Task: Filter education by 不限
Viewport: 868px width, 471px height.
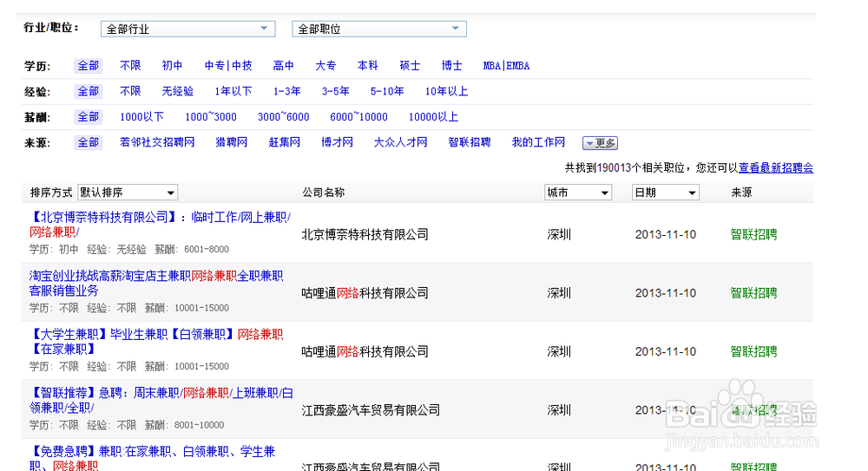Action: click(131, 66)
